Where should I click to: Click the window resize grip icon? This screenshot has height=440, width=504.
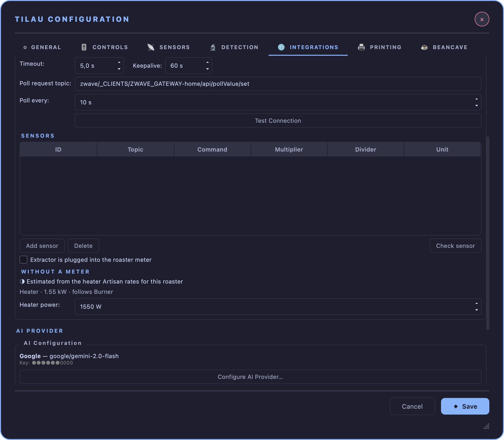coord(486,426)
